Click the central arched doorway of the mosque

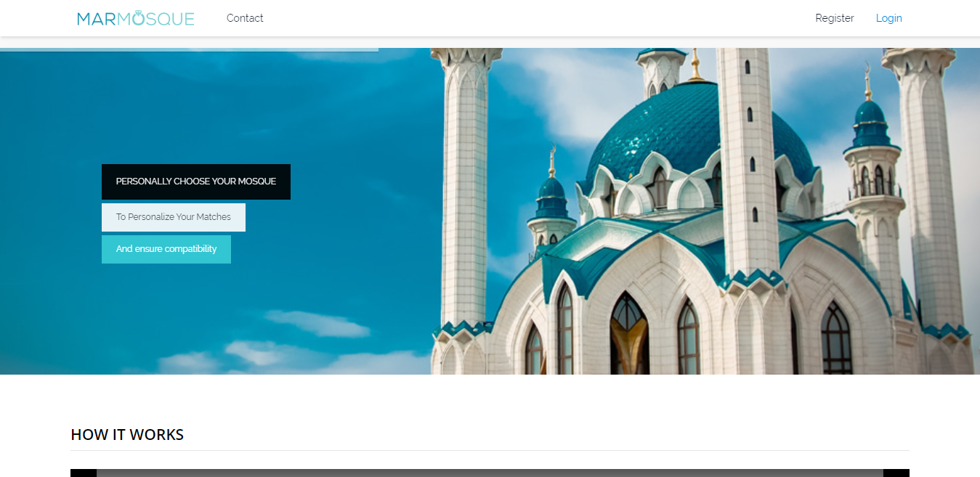[x=628, y=334]
